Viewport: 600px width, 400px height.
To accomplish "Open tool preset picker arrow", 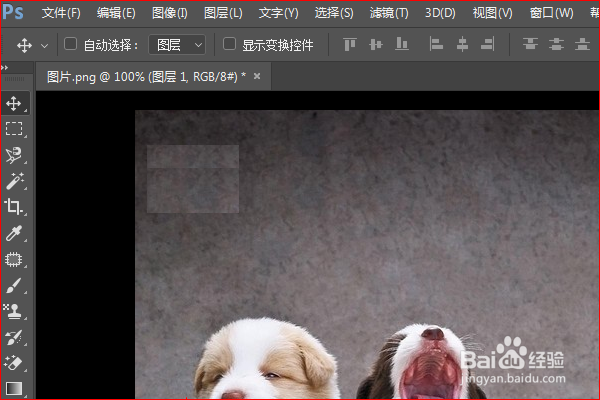I will (x=44, y=46).
